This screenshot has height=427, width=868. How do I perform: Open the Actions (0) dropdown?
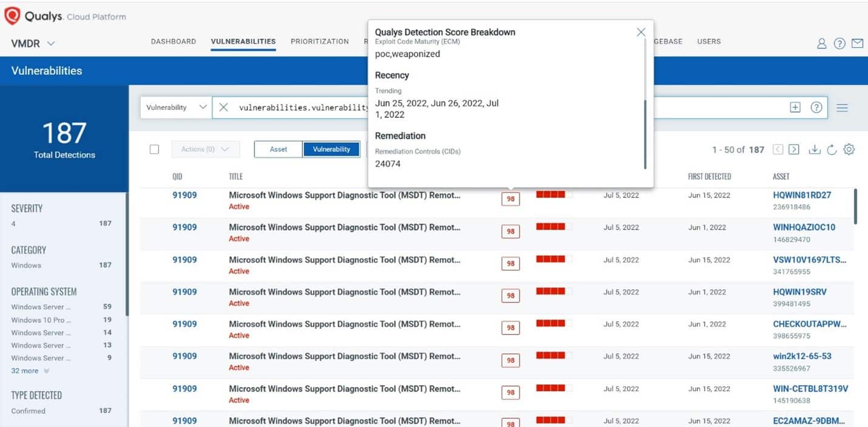tap(206, 149)
